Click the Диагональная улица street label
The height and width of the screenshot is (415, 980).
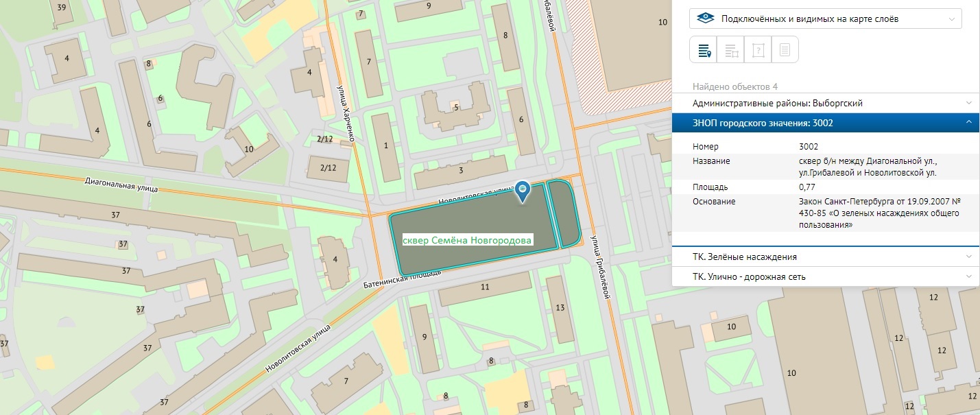click(x=121, y=185)
